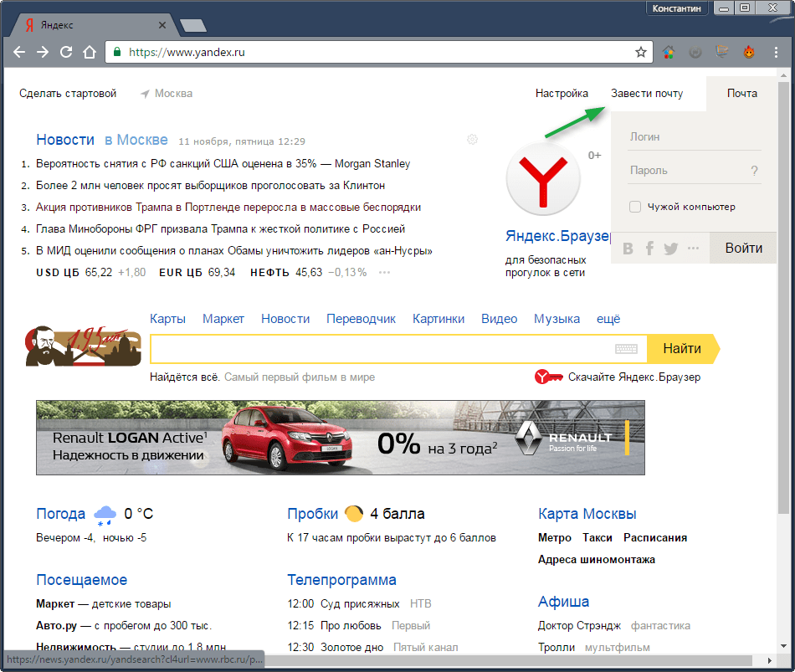
Task: Reload the page with the refresh icon
Action: [66, 52]
